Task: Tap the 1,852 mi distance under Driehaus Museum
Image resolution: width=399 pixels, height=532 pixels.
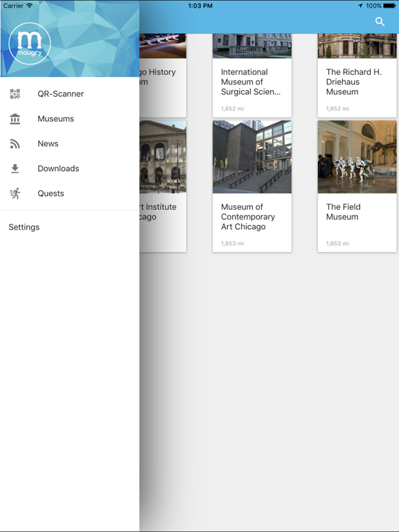Action: point(337,109)
